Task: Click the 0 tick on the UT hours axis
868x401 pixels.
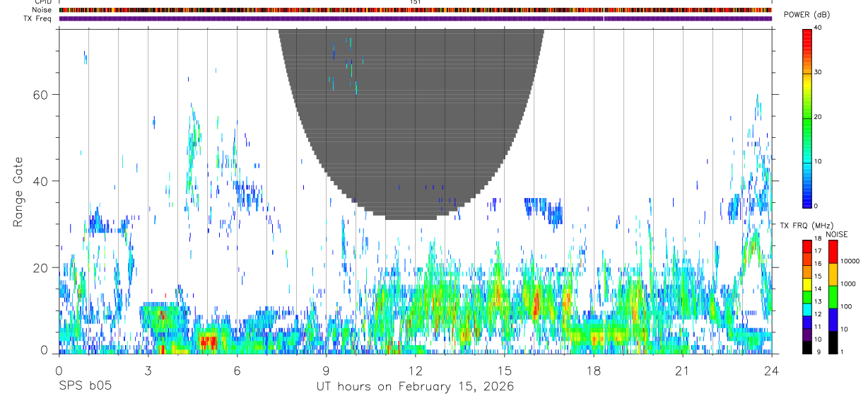Action: tap(59, 370)
